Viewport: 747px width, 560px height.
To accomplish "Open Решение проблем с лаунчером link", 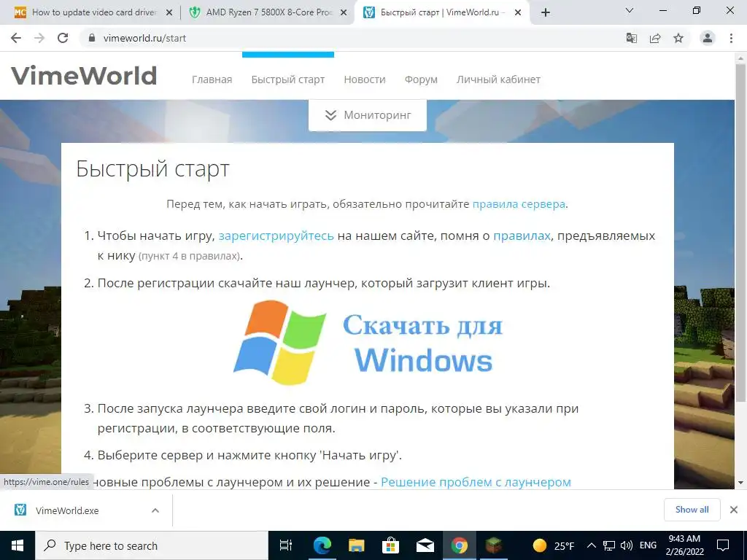I will [476, 482].
